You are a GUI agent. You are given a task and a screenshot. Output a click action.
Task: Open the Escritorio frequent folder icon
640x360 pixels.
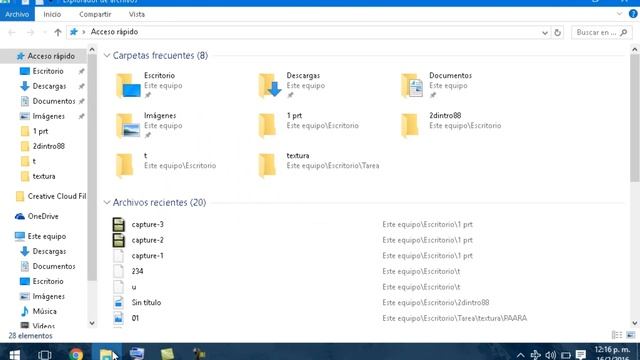coord(128,85)
